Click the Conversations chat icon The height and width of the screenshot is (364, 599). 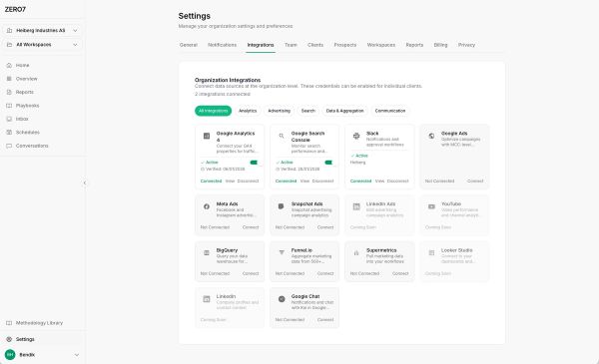[9, 146]
